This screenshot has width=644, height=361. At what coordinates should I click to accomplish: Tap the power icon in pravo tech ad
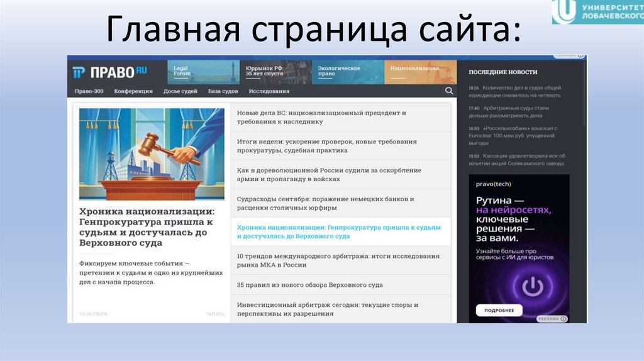click(533, 286)
